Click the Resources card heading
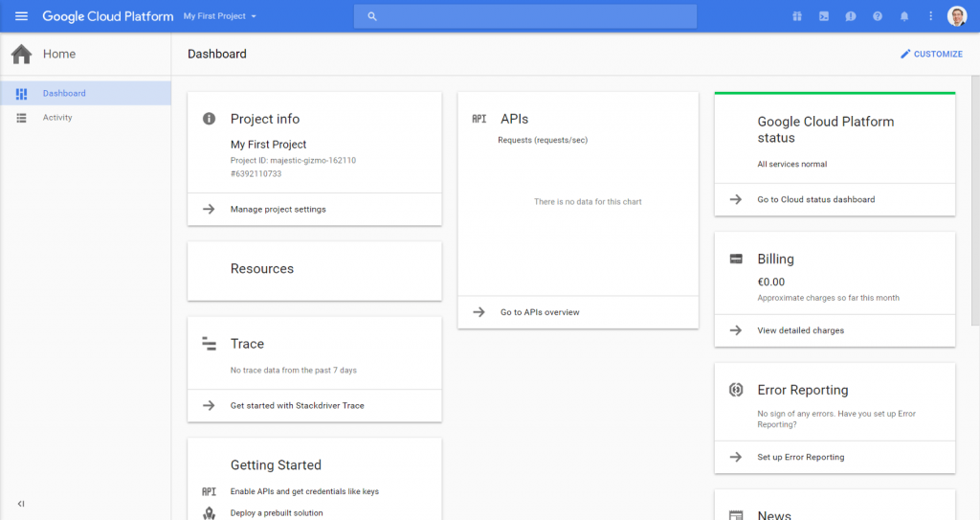980x520 pixels. pos(262,269)
